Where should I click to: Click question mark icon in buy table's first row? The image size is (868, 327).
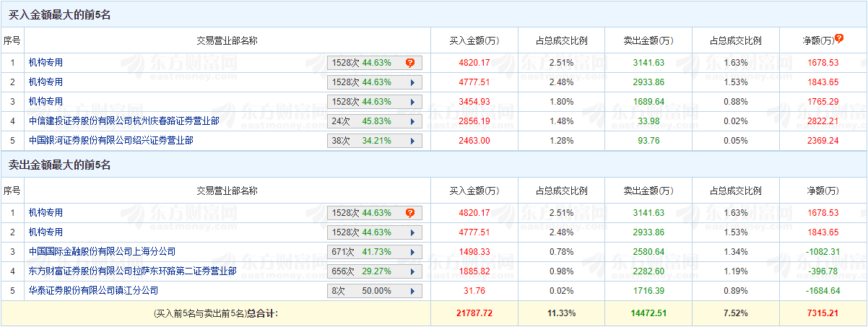coord(410,63)
